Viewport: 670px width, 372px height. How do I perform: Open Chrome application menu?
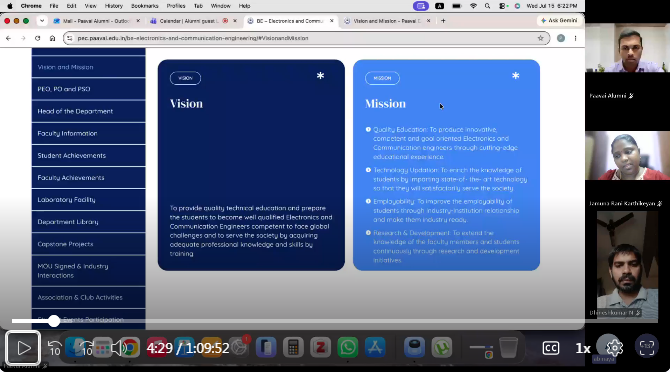pyautogui.click(x=31, y=6)
